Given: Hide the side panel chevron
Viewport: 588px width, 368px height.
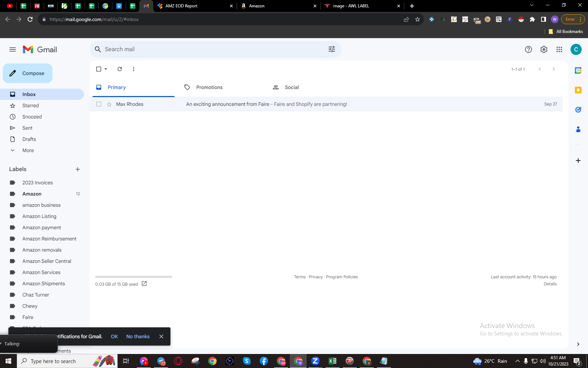Looking at the screenshot, I should (578, 344).
